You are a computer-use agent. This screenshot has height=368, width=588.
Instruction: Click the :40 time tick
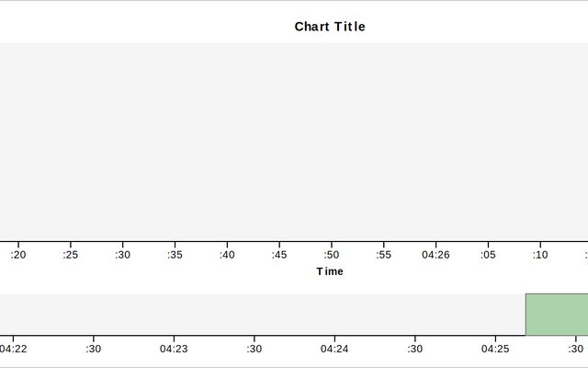[x=227, y=255]
